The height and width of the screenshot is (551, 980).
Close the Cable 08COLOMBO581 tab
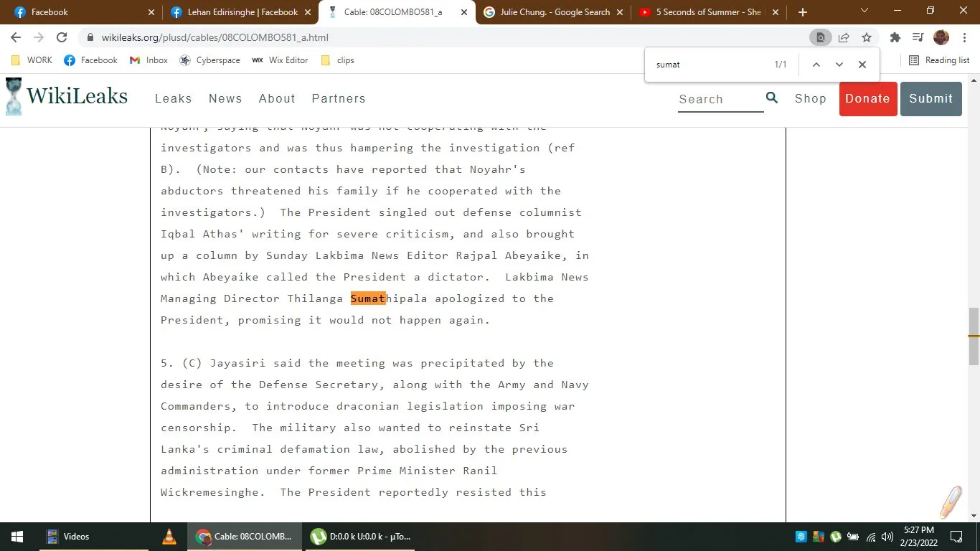463,12
